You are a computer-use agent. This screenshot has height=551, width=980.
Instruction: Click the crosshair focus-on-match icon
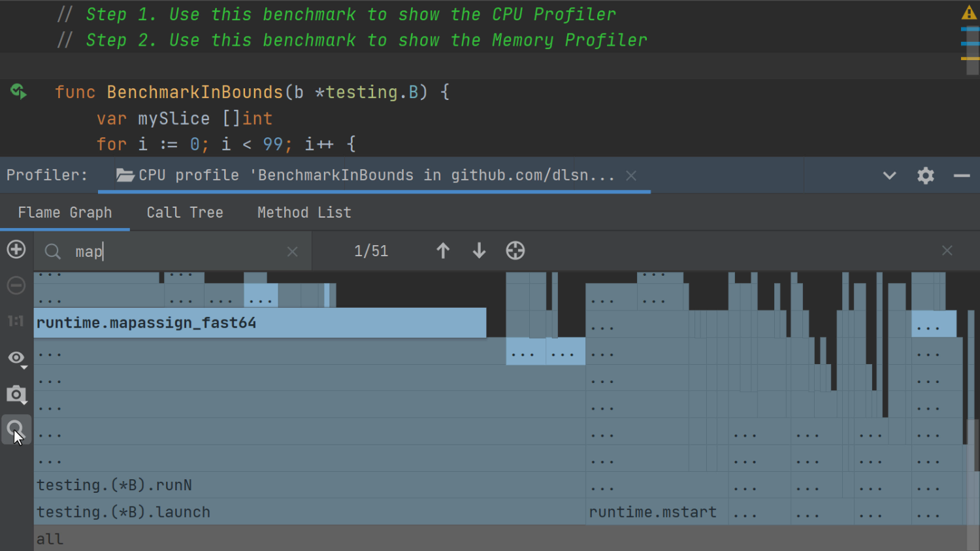point(515,251)
